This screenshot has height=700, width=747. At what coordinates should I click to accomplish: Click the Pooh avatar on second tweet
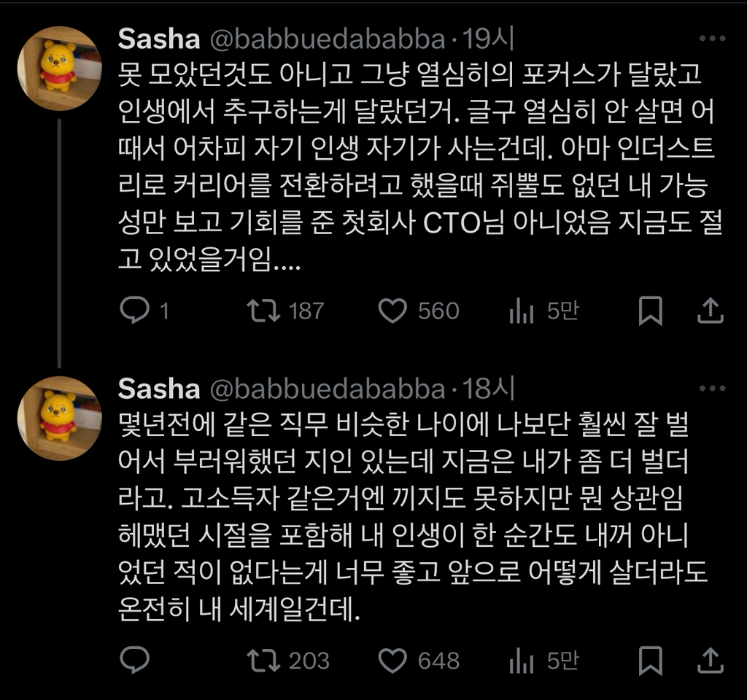click(58, 418)
